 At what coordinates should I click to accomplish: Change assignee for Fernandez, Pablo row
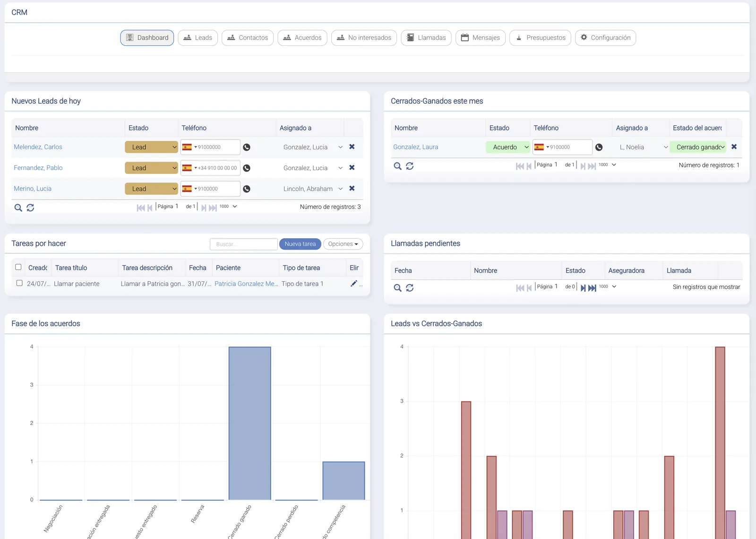pos(312,168)
